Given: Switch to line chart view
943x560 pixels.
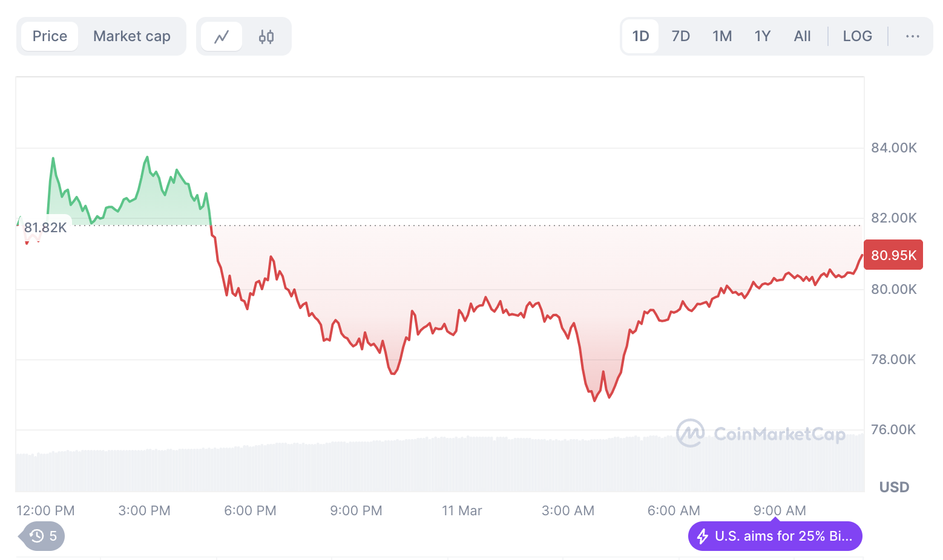Looking at the screenshot, I should point(222,37).
